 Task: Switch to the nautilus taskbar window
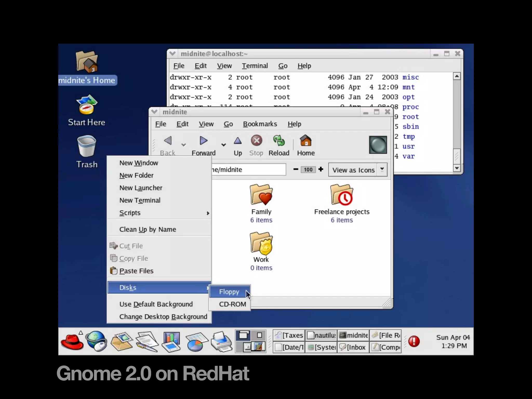(x=321, y=335)
